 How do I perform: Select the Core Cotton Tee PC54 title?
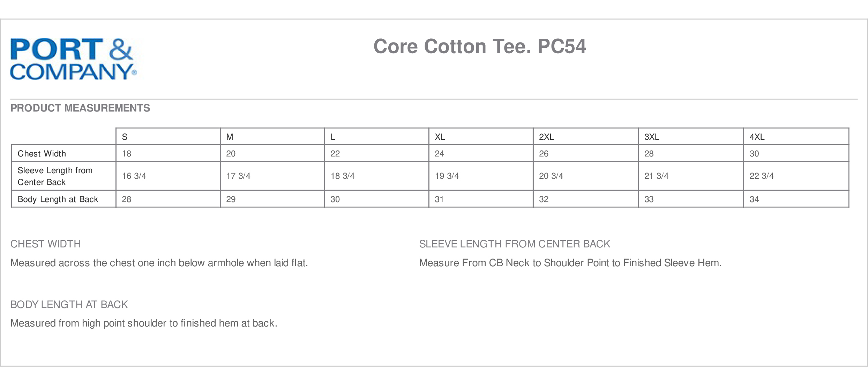pos(480,46)
